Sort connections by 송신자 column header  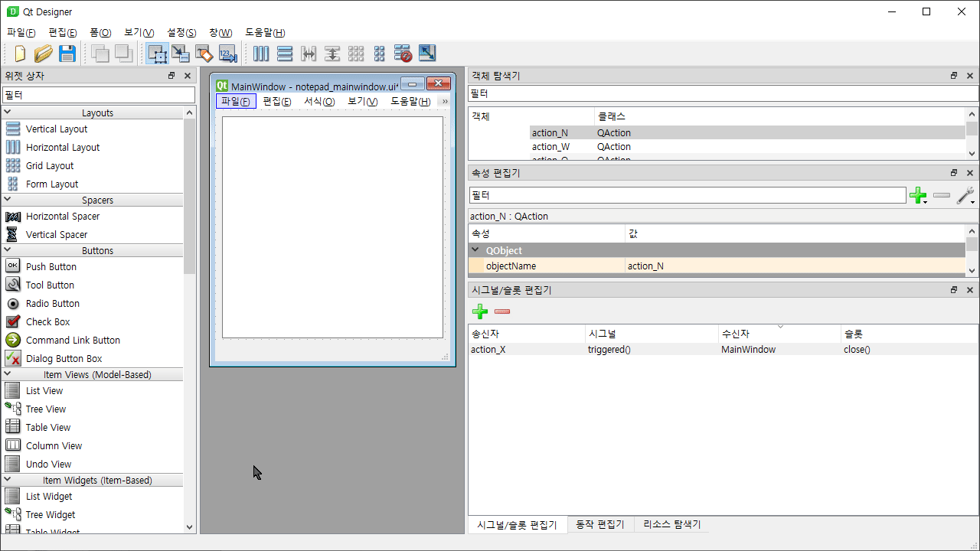tap(527, 334)
